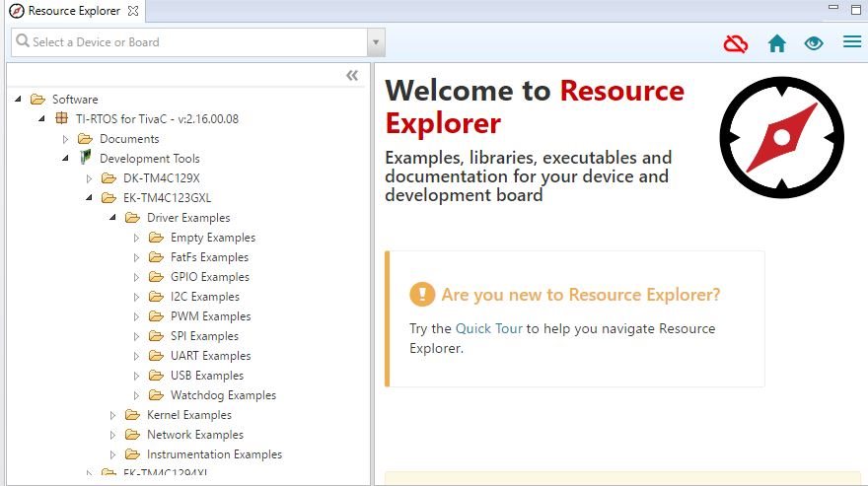
Task: Click the Select a Device or Board field
Action: pos(188,42)
